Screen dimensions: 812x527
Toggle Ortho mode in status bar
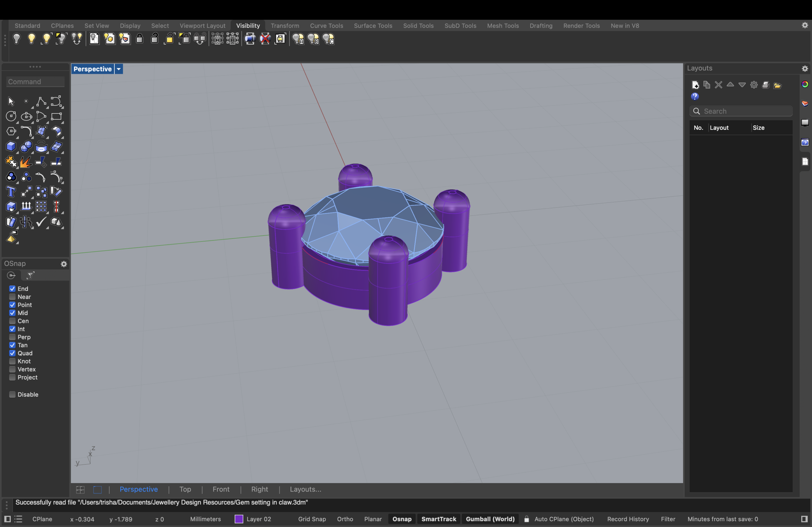(345, 519)
